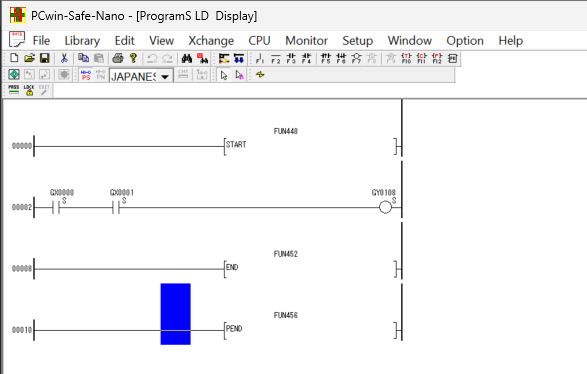Toggle the PASS password button
Viewport: 587px width, 374px height.
pos(14,90)
